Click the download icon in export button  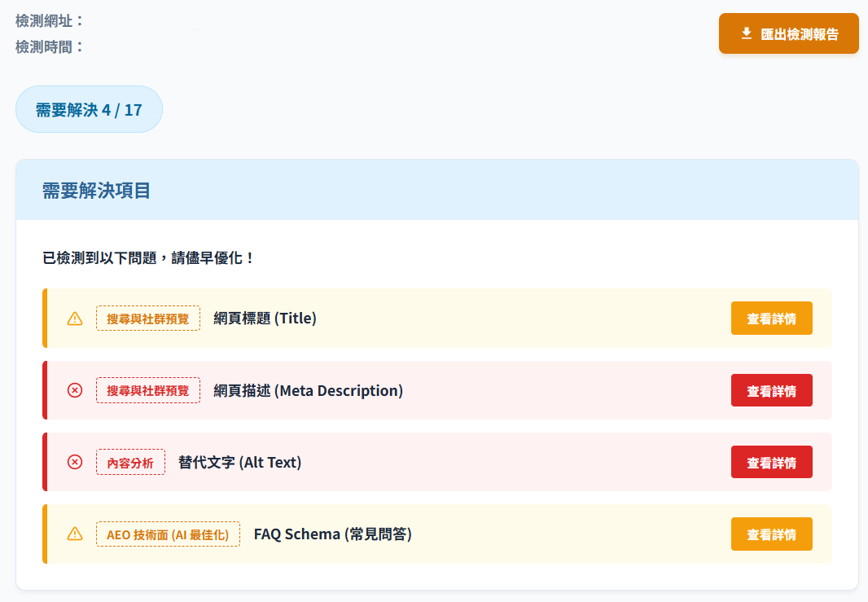point(746,33)
